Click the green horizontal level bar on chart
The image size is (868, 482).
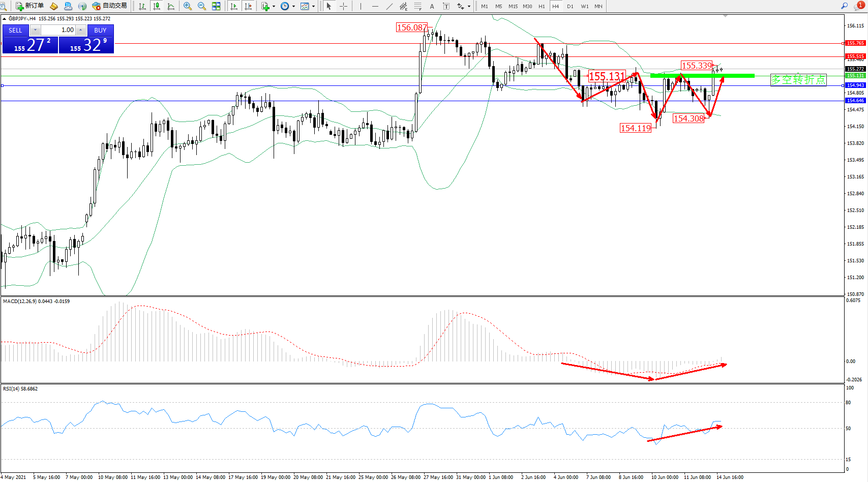coord(702,76)
